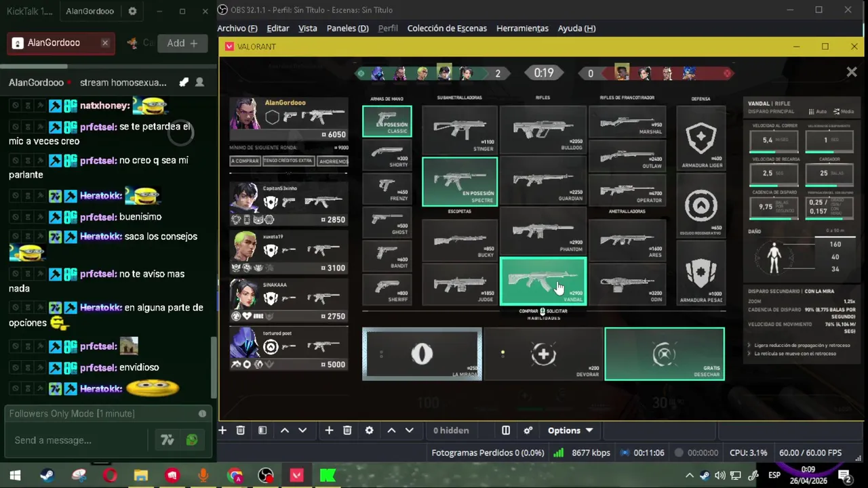Show hidden system tray icons
This screenshot has width=868, height=488.
point(690,475)
